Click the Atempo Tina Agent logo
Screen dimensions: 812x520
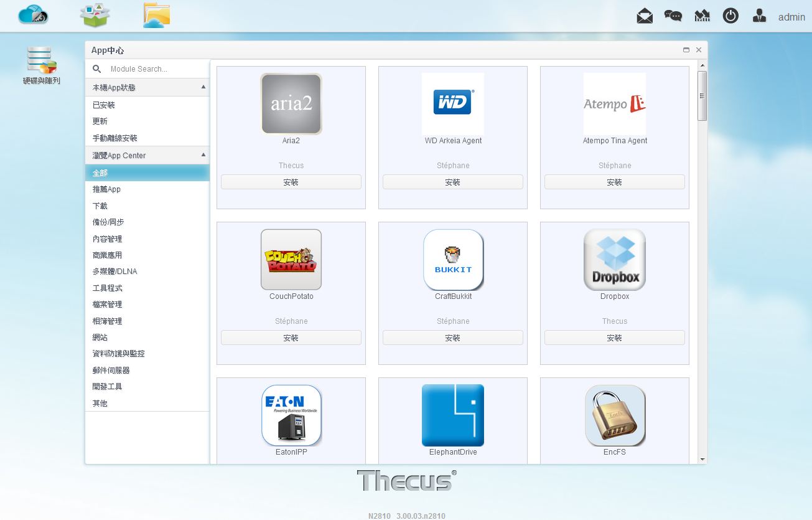(615, 104)
